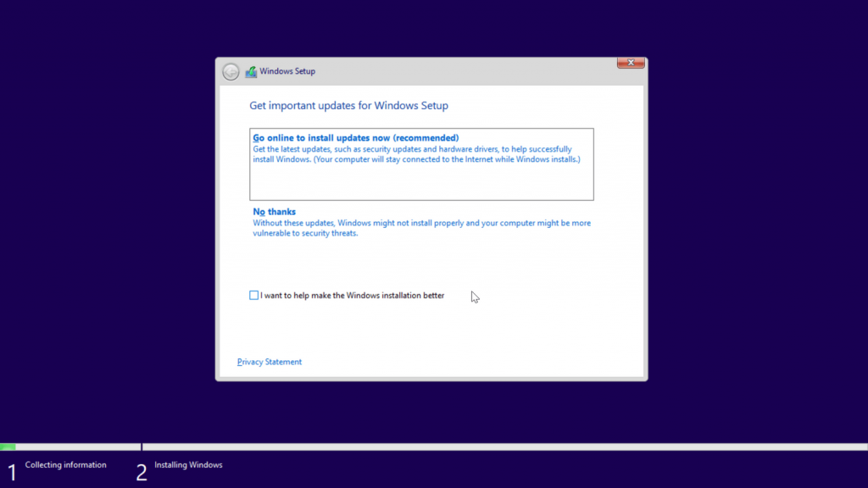The image size is (868, 488).
Task: Click the Installing Windows stage label
Action: (190, 464)
